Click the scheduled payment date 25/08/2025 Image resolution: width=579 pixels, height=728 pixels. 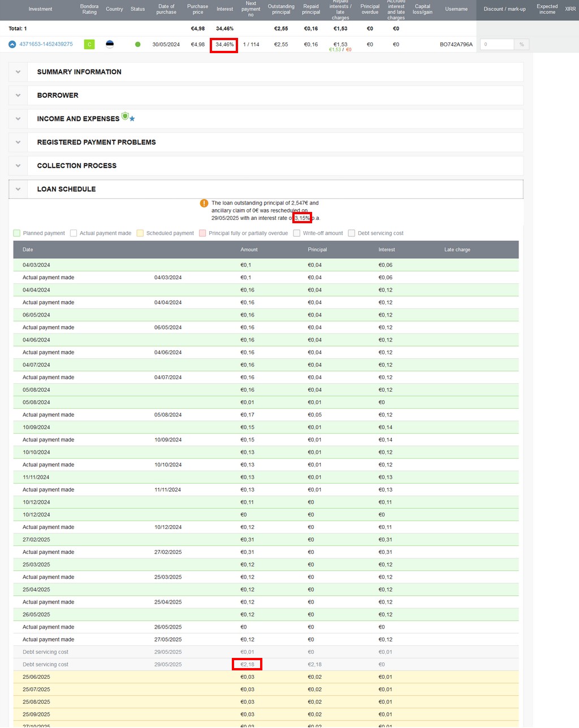click(36, 702)
